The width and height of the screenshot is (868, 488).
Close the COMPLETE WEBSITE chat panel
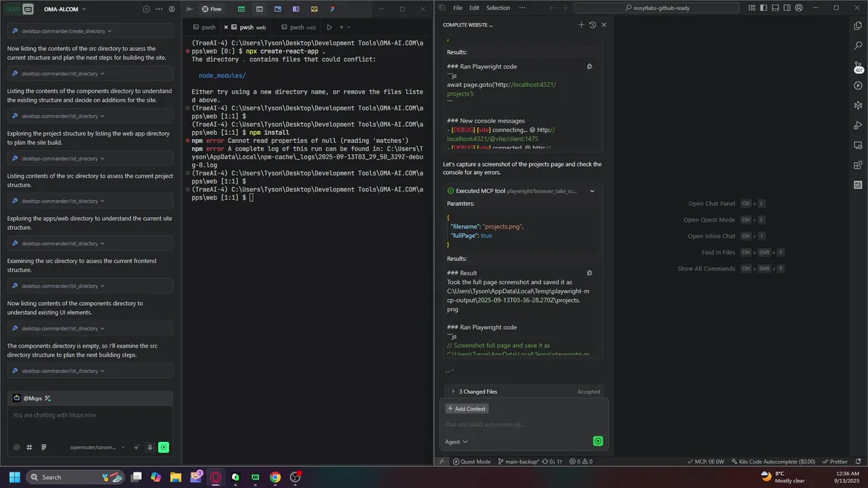(604, 24)
